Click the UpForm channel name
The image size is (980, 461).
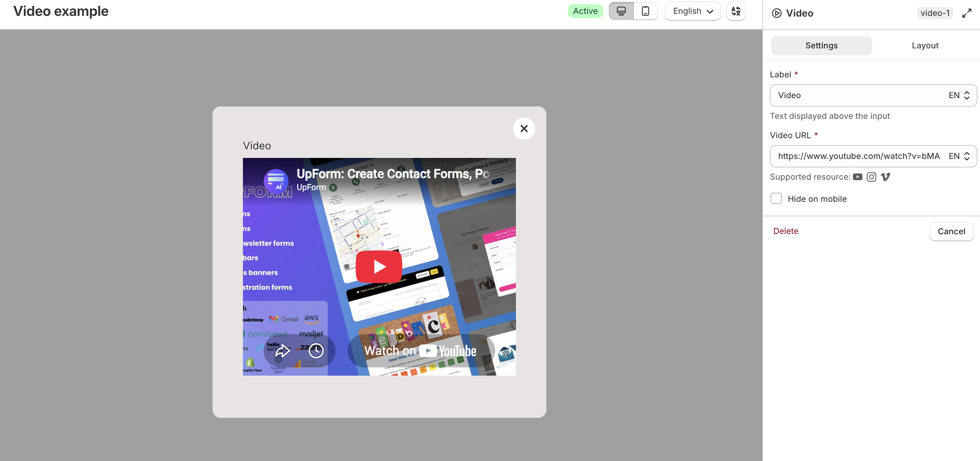[x=311, y=187]
